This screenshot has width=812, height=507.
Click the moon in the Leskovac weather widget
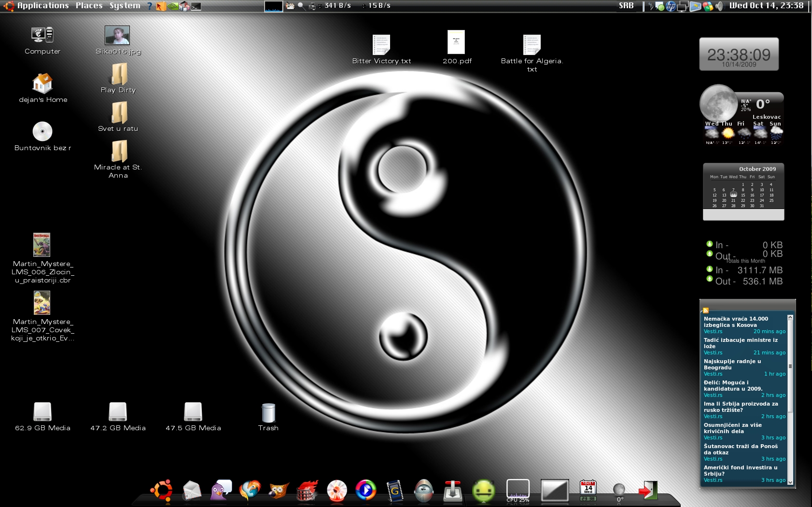718,103
